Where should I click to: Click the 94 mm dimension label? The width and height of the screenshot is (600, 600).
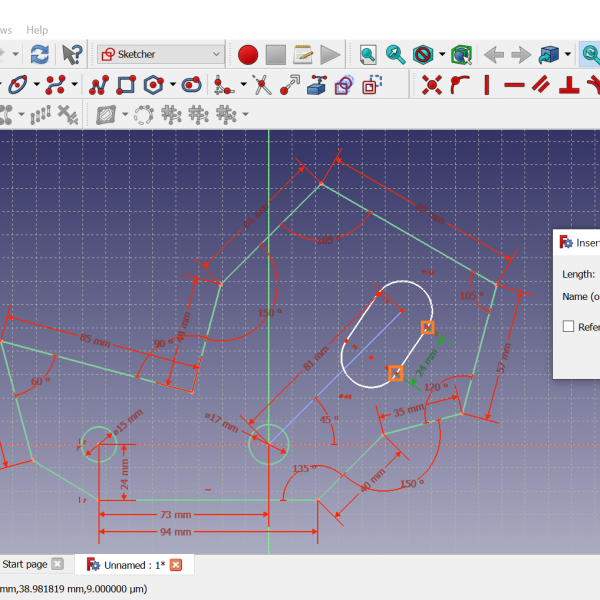click(x=176, y=532)
